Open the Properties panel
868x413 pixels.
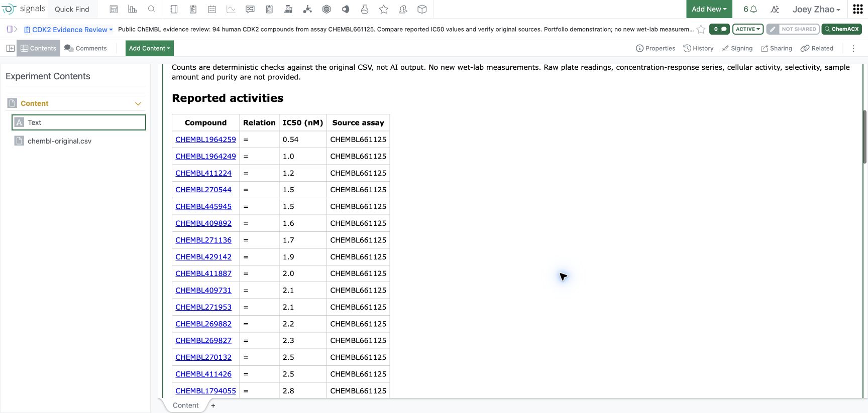(x=656, y=48)
